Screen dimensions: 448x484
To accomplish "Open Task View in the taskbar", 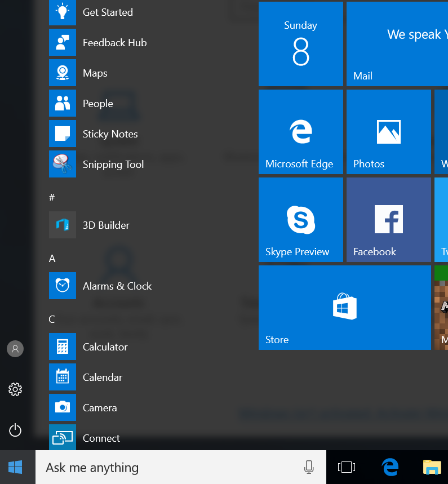I will (347, 467).
